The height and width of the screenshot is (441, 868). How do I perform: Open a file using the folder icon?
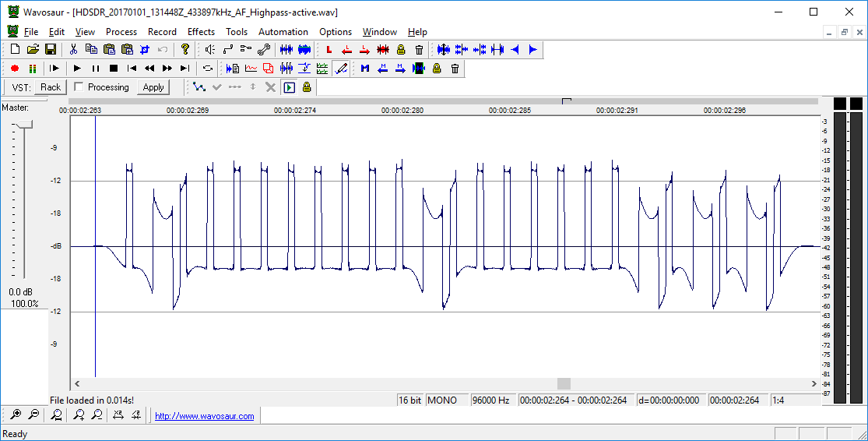pyautogui.click(x=33, y=49)
